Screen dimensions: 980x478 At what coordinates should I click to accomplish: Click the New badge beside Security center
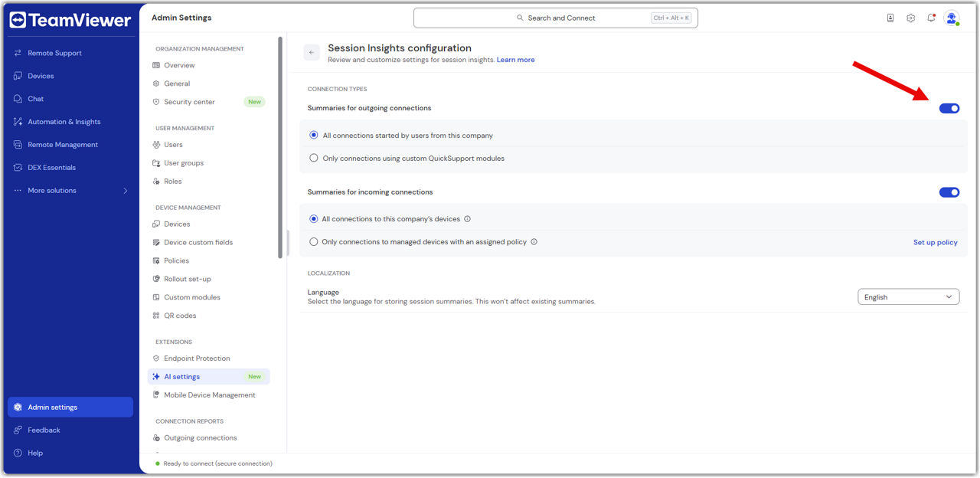(x=254, y=102)
